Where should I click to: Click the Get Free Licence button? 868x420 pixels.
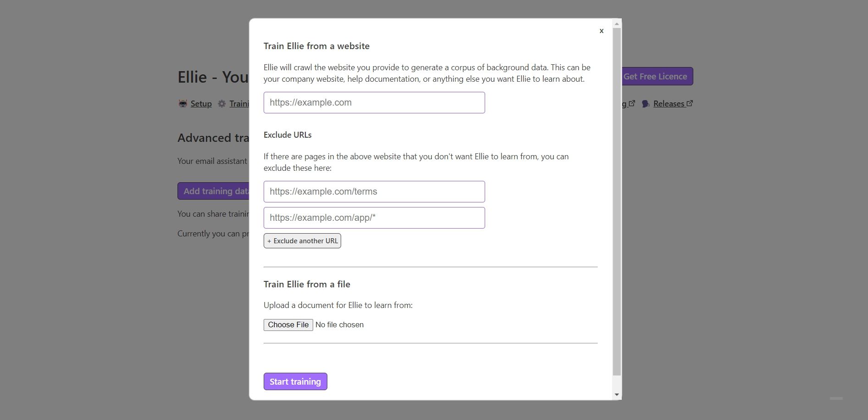click(x=657, y=76)
